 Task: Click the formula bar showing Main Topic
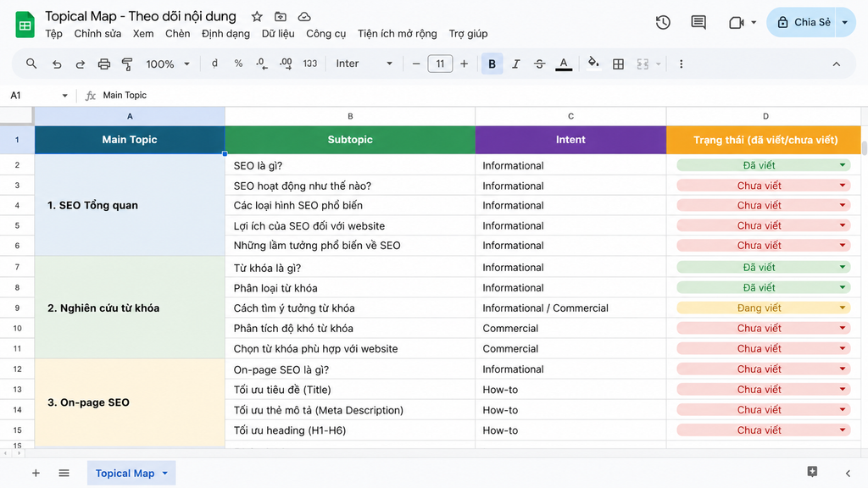(x=476, y=95)
